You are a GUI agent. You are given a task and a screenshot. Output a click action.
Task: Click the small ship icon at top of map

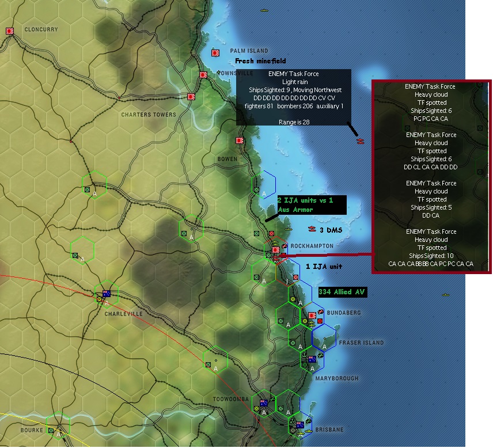pyautogui.click(x=264, y=11)
